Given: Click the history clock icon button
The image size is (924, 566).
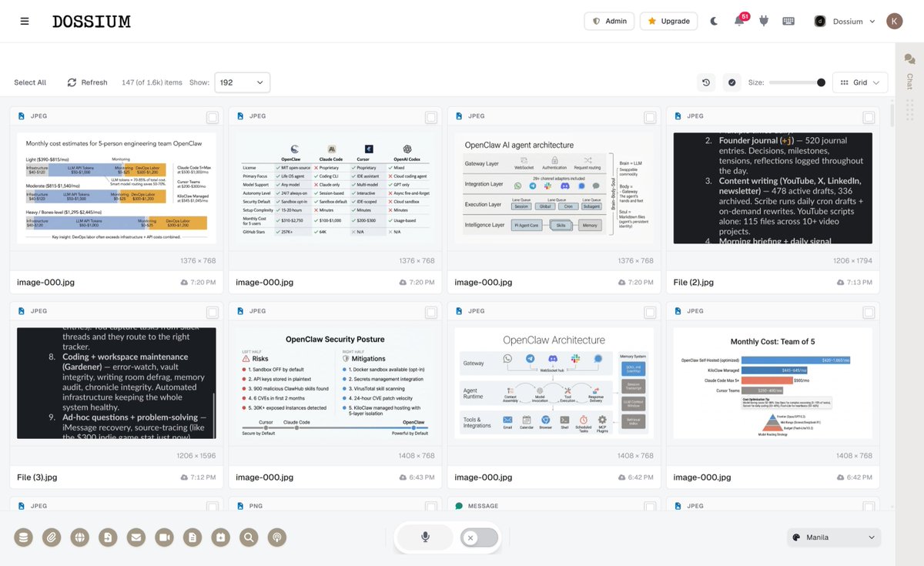Looking at the screenshot, I should [x=705, y=82].
